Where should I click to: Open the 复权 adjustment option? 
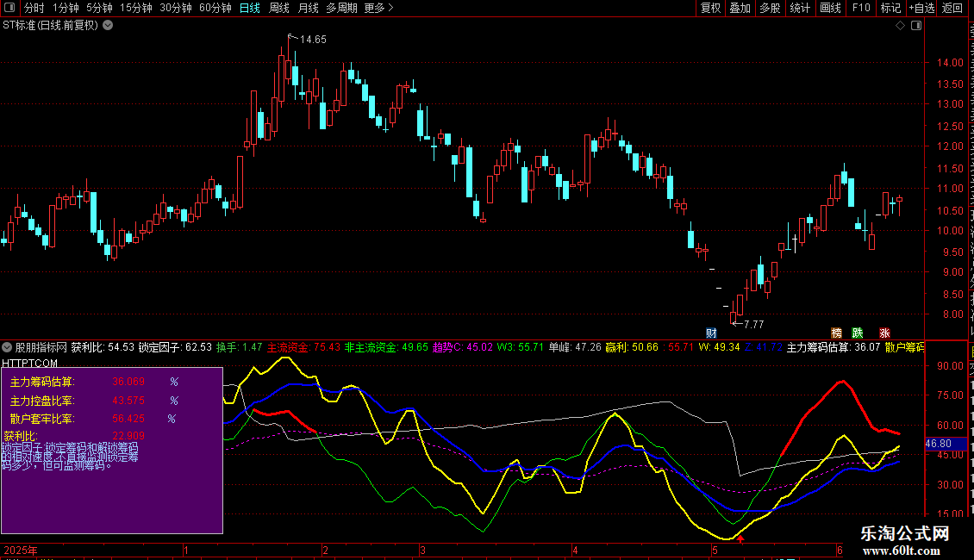pyautogui.click(x=710, y=8)
